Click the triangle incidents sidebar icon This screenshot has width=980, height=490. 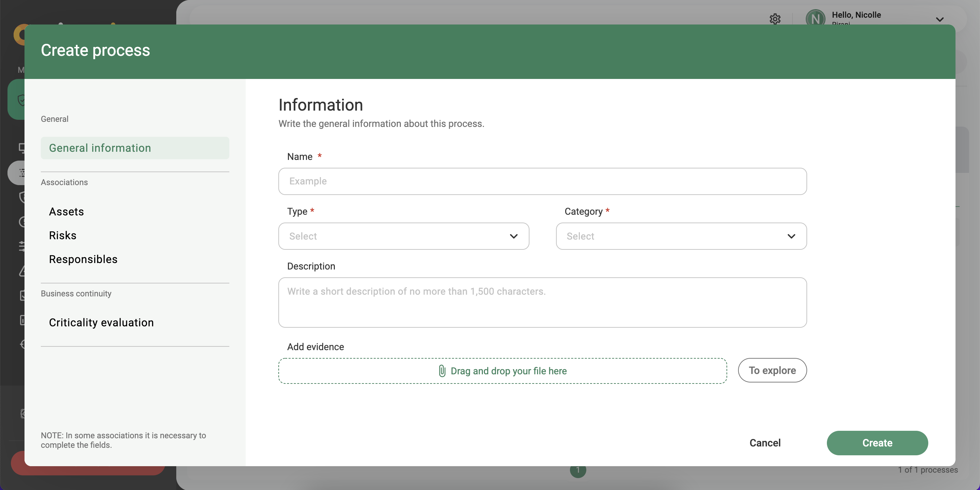point(22,271)
